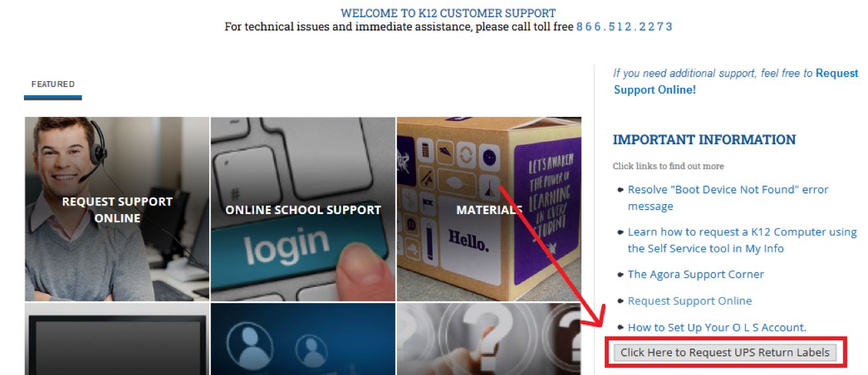Image resolution: width=868 pixels, height=375 pixels.
Task: Open Resolve "Boot Device Not Found" error link
Action: click(x=728, y=197)
